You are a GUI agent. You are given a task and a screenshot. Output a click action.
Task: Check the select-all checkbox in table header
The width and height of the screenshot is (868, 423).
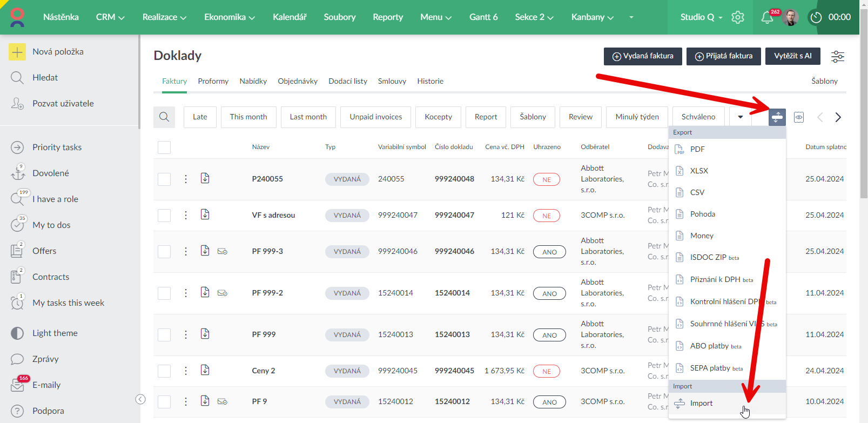(x=164, y=147)
